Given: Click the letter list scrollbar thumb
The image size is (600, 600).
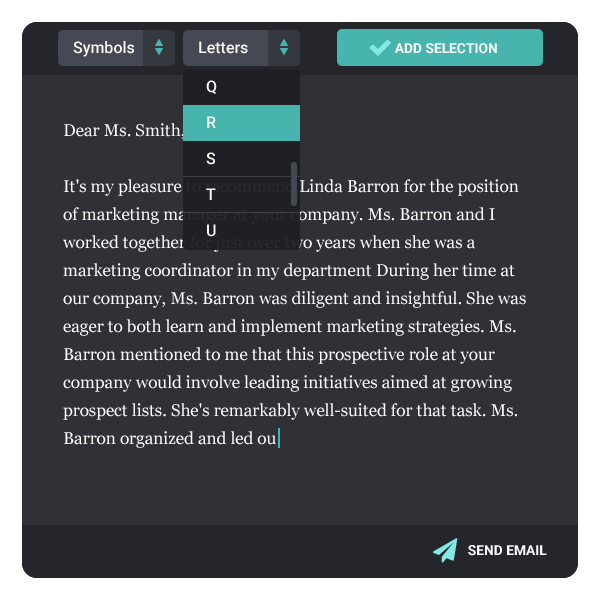Looking at the screenshot, I should 294,184.
